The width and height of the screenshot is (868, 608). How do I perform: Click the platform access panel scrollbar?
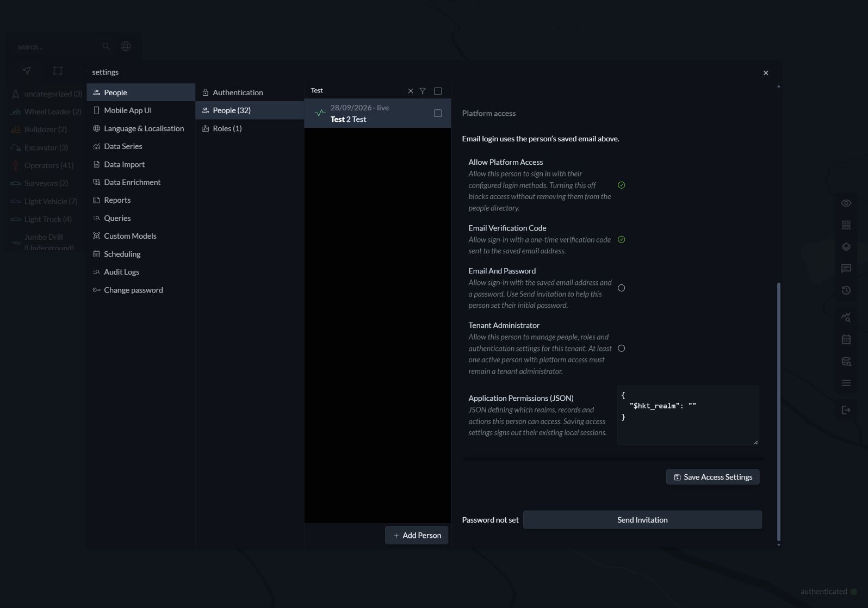pyautogui.click(x=779, y=411)
